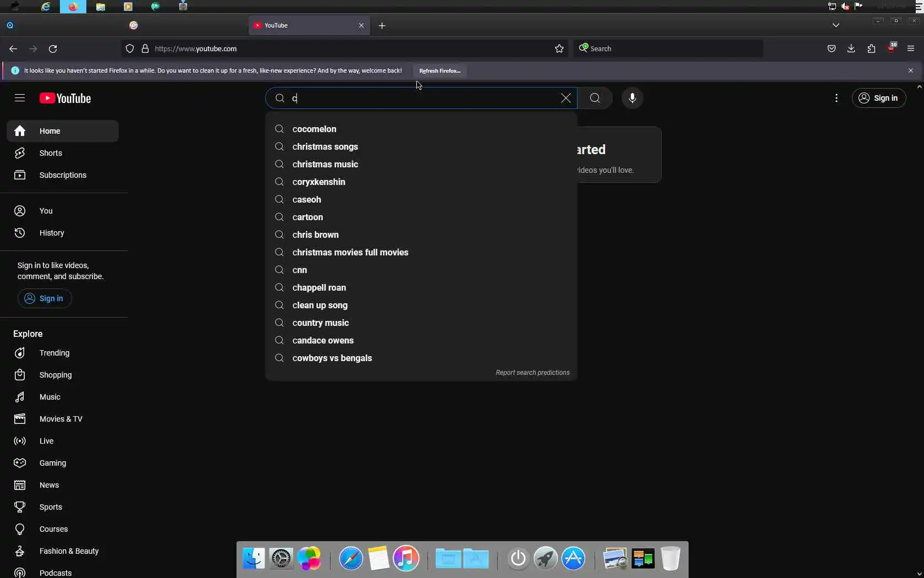Switch to the second pinned tab
The height and width of the screenshot is (578, 924).
(134, 25)
